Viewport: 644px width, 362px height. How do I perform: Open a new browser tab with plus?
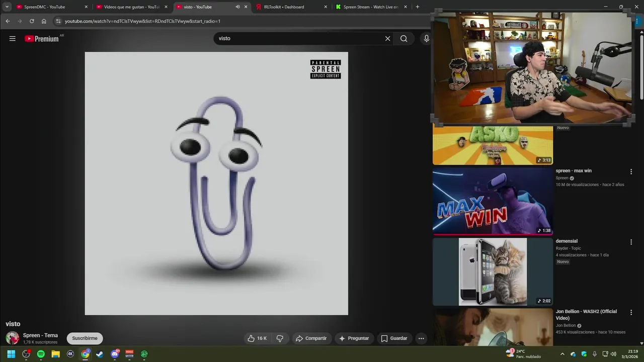click(x=417, y=7)
